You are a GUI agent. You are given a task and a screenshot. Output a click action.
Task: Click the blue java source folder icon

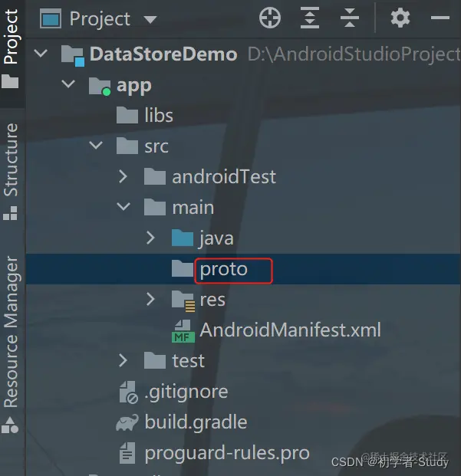183,238
